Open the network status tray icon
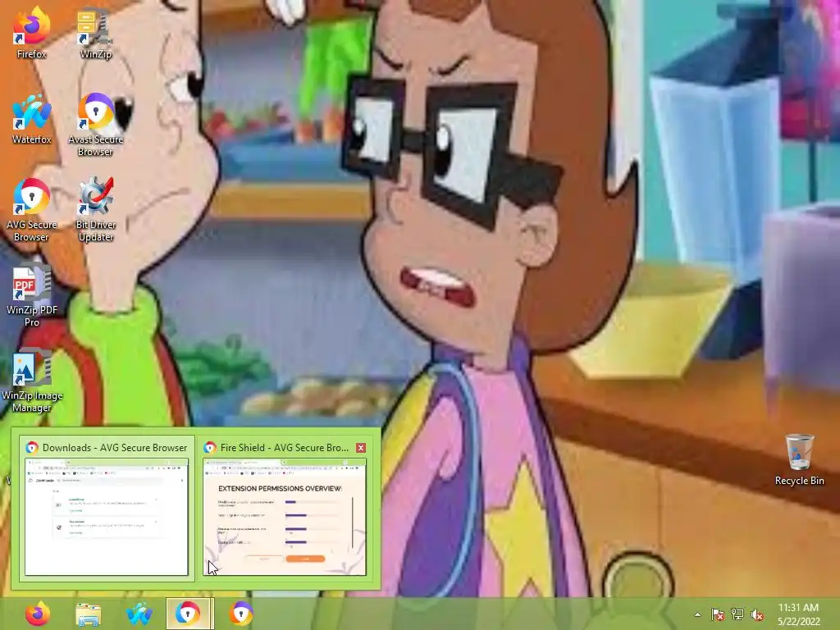Screen dimensions: 840x630 click(x=737, y=614)
